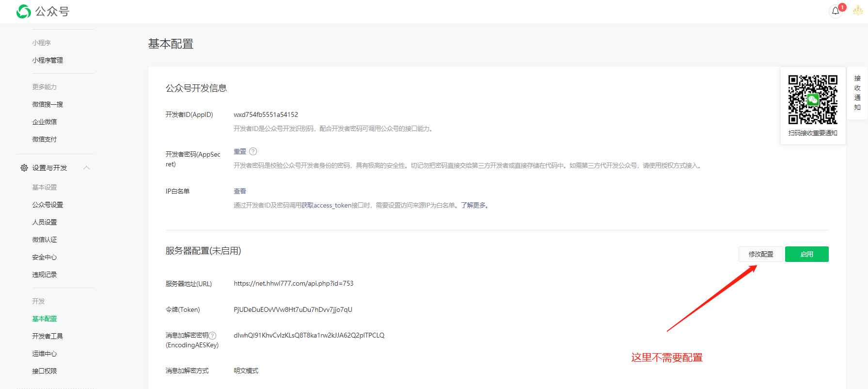
Task: Click the EncodingAESKey value starting with dlwhQl91
Action: [x=309, y=335]
